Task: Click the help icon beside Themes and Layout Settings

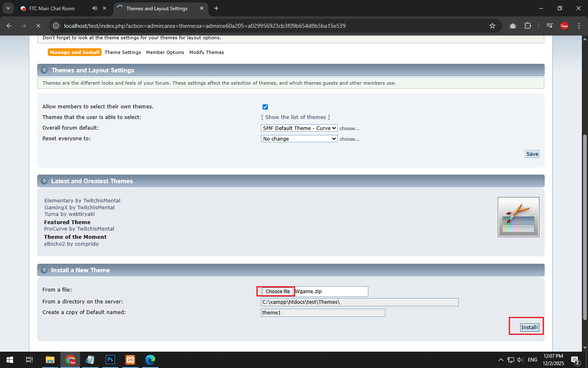Action: tap(44, 70)
